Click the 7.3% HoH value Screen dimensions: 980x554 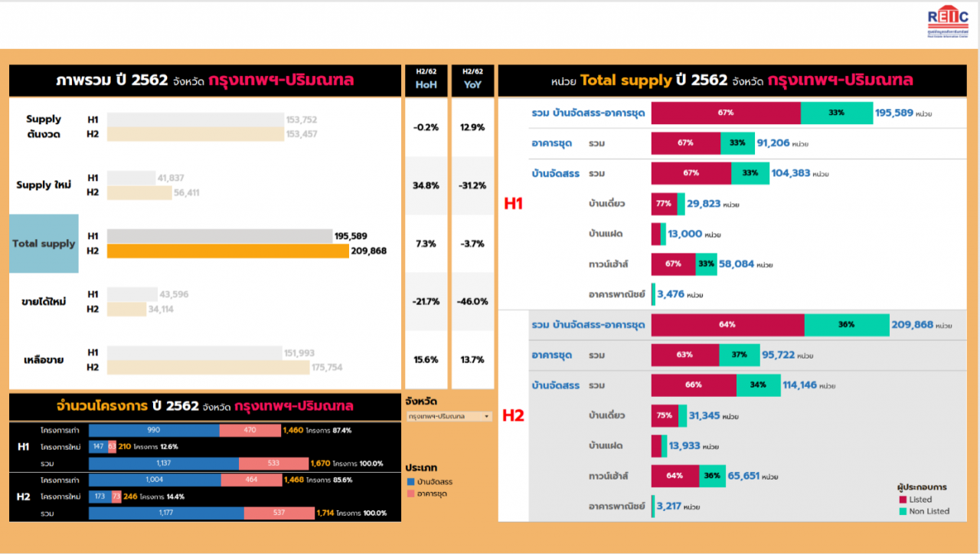pos(426,244)
